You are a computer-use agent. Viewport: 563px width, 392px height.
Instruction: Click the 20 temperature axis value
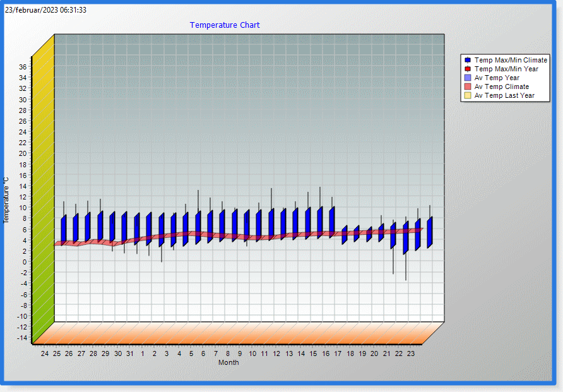point(23,153)
